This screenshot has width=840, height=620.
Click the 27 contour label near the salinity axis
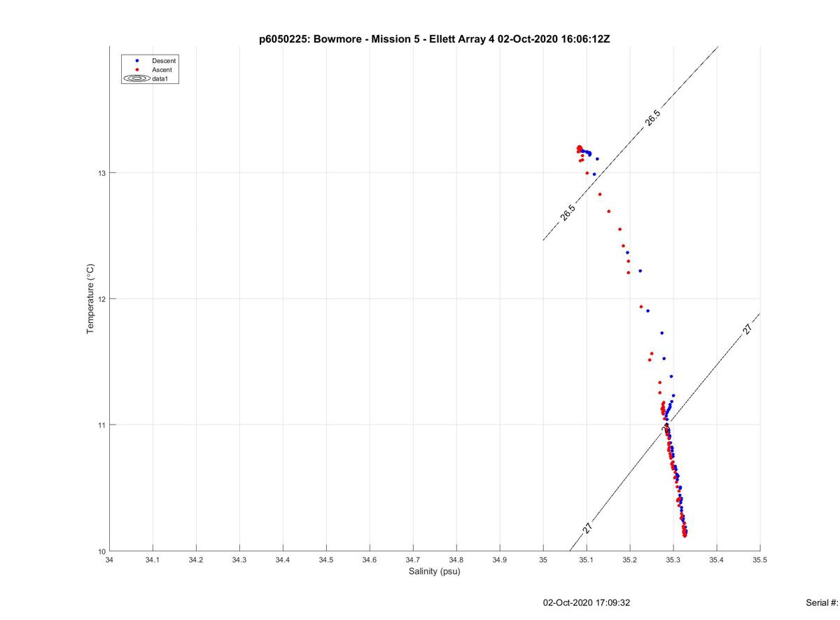point(587,528)
